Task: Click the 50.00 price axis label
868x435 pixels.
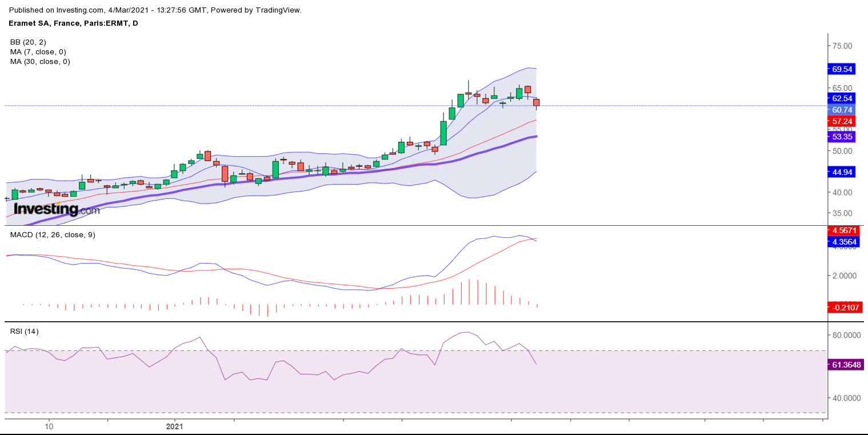Action: coord(842,151)
